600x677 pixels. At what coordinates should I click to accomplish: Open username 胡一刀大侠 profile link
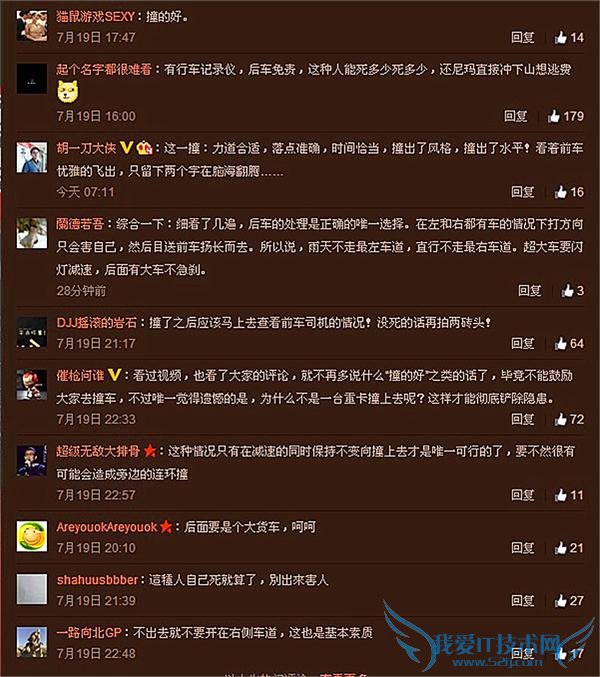[x=86, y=149]
